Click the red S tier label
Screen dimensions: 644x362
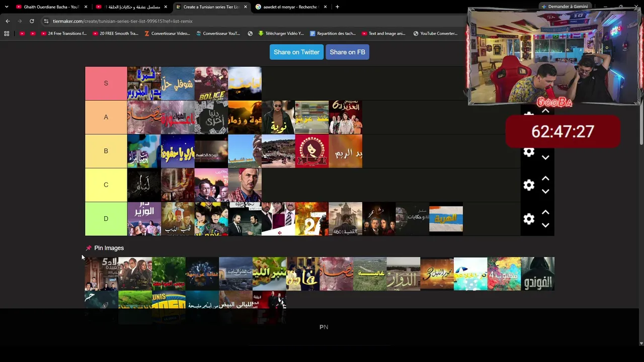[x=106, y=83]
